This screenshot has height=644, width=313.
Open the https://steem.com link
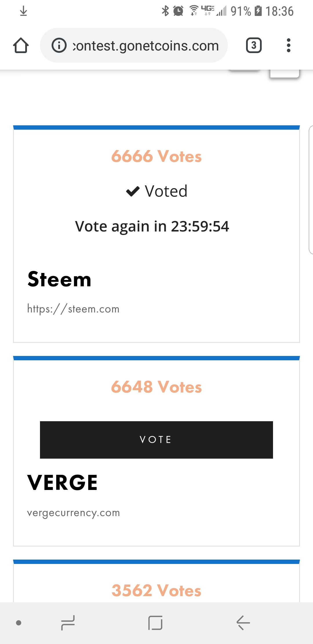(73, 309)
